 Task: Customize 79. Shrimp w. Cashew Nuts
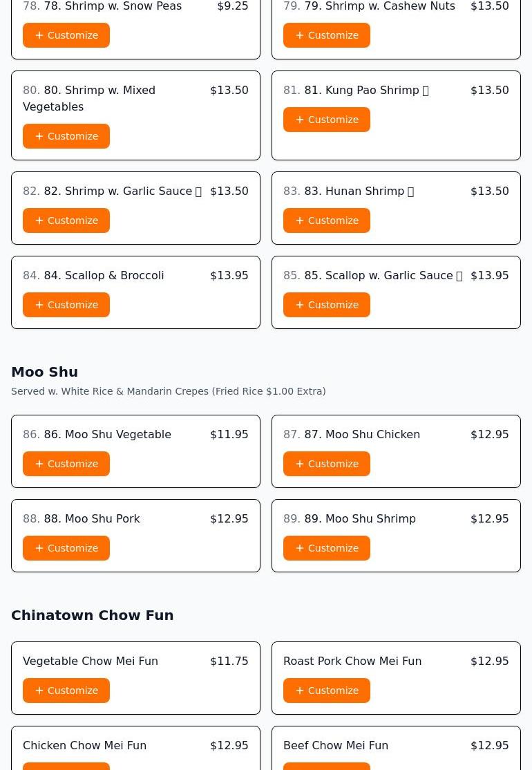(326, 35)
